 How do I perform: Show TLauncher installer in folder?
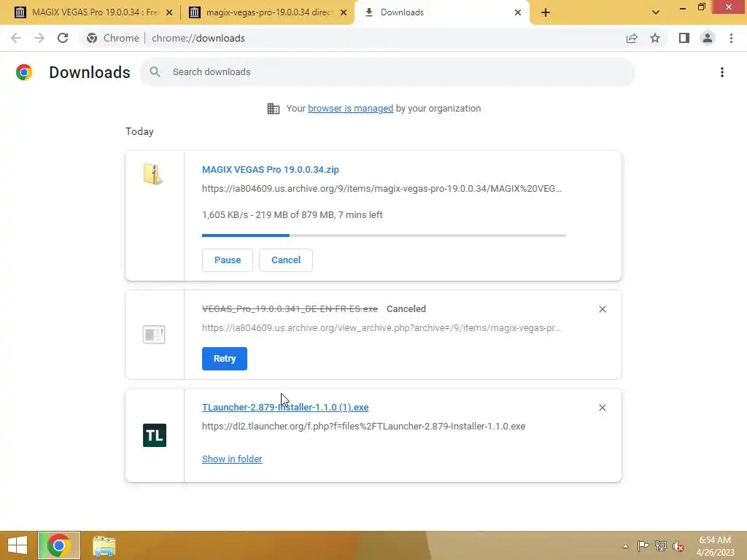click(x=232, y=459)
